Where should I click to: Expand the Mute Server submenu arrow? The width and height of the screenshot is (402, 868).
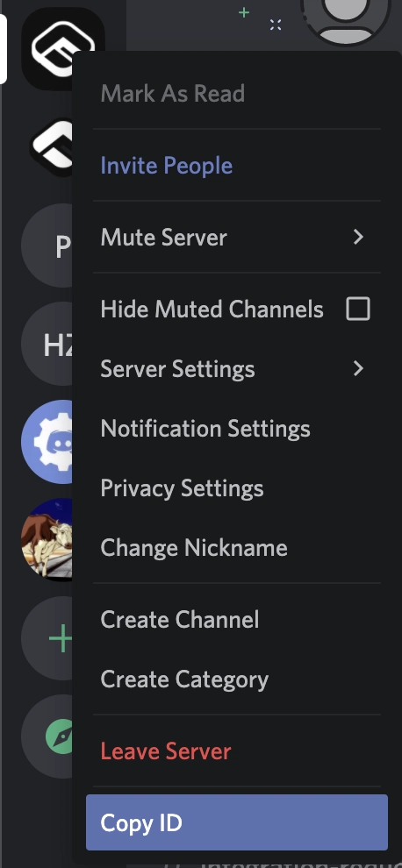coord(358,237)
